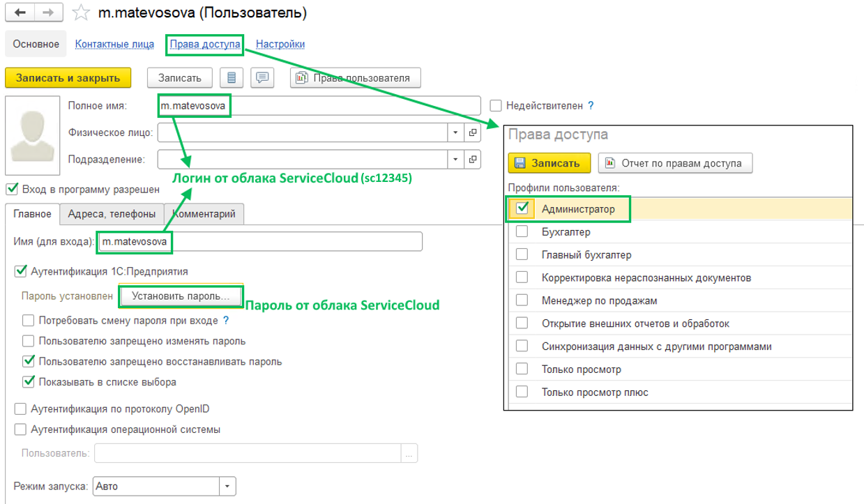Image resolution: width=864 pixels, height=504 pixels.
Task: Click the gray Записать button in the user form
Action: [179, 78]
